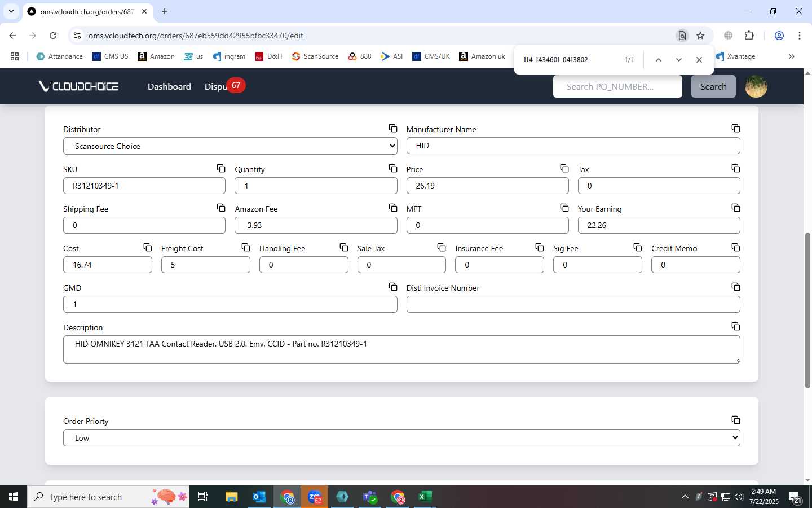Copy the Order Priority value

(x=736, y=420)
